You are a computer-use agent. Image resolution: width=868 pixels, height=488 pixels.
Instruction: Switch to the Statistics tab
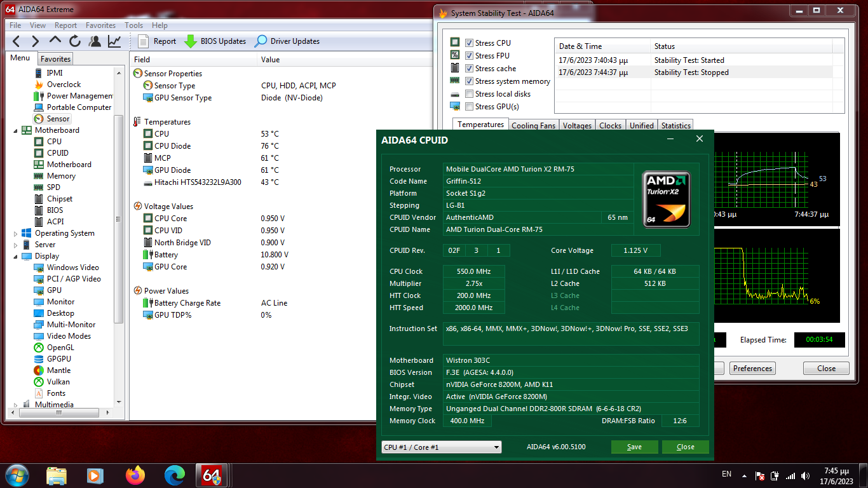point(675,125)
